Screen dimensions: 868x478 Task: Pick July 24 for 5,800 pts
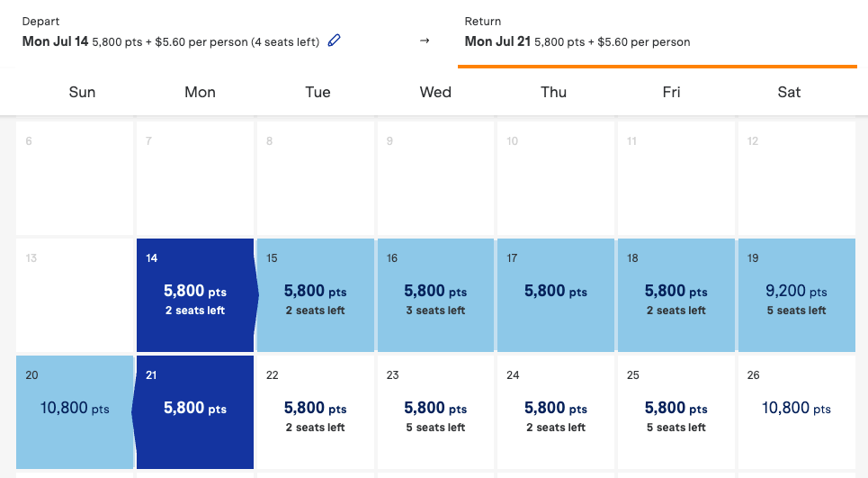coord(555,411)
